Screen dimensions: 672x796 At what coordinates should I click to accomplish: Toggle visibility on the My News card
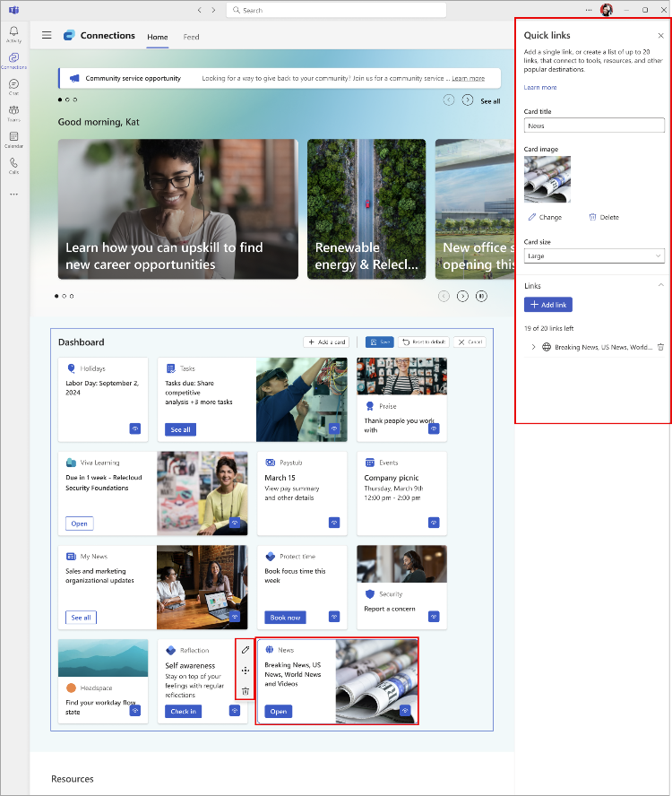[x=235, y=617]
